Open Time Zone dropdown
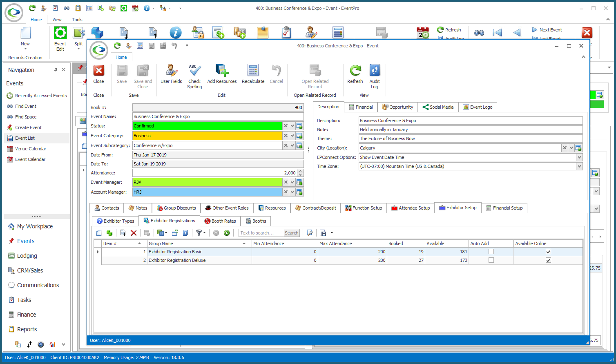This screenshot has width=616, height=364. (579, 166)
